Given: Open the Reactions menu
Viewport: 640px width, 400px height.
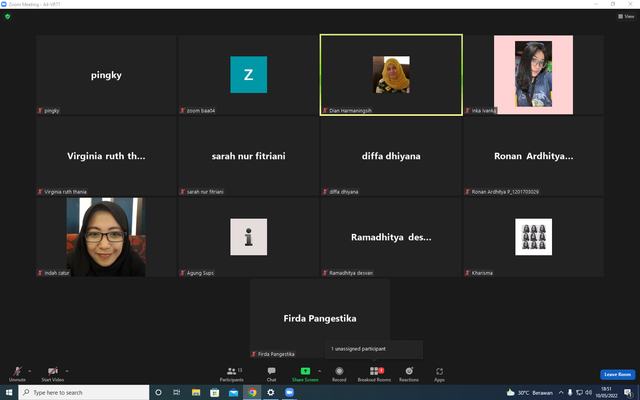Looking at the screenshot, I should [409, 373].
